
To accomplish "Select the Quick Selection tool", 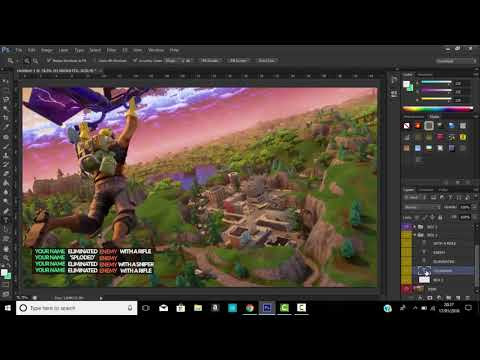I will (x=6, y=109).
